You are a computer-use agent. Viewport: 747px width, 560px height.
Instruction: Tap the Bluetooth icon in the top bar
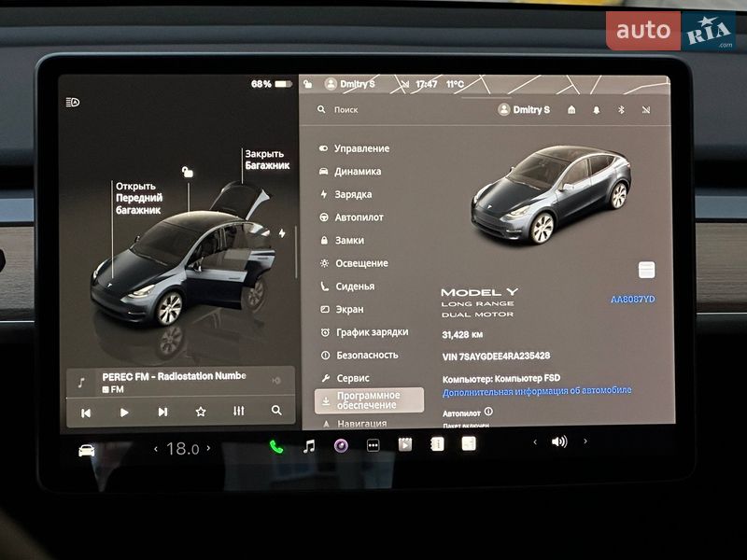coord(622,108)
